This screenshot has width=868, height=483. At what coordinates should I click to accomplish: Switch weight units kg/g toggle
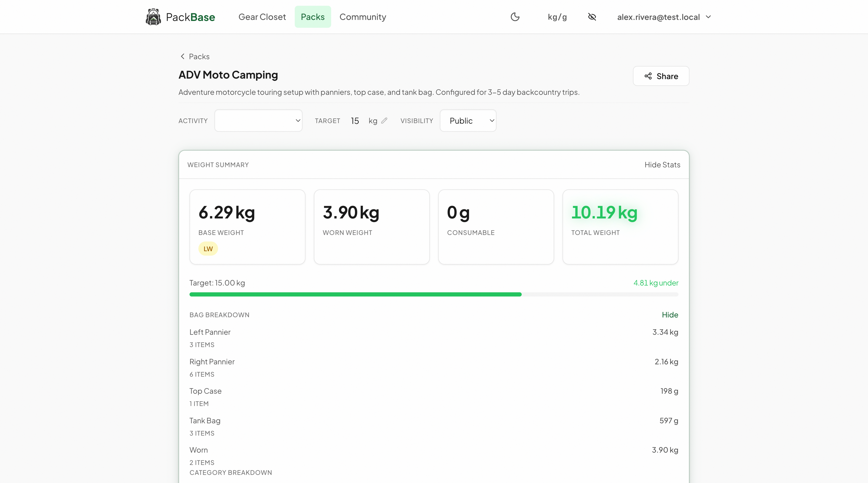pos(557,17)
